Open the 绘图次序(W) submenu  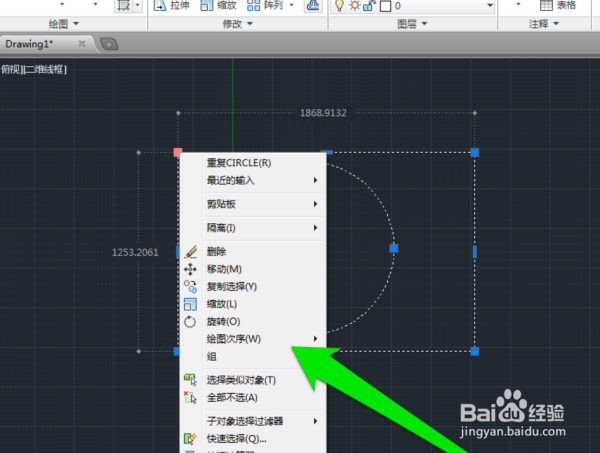click(x=253, y=339)
